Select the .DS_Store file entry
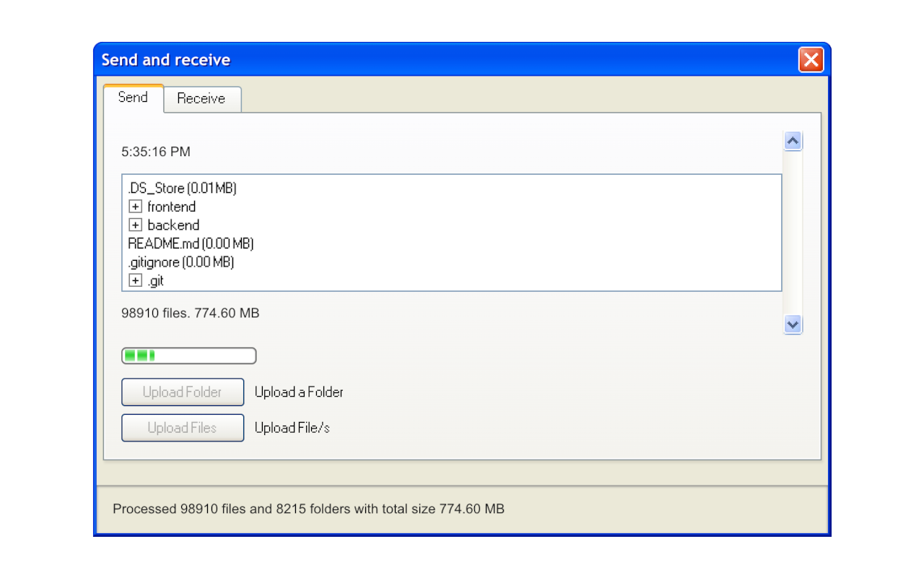 [x=183, y=189]
